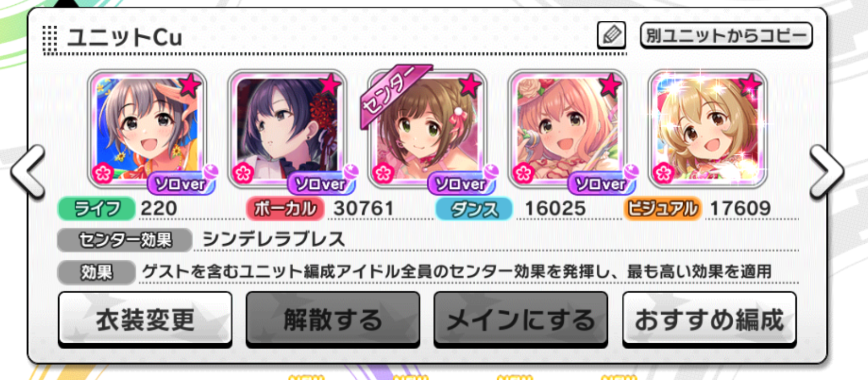The image size is (868, 380).
Task: Select the first idol with gray hair
Action: tap(147, 129)
